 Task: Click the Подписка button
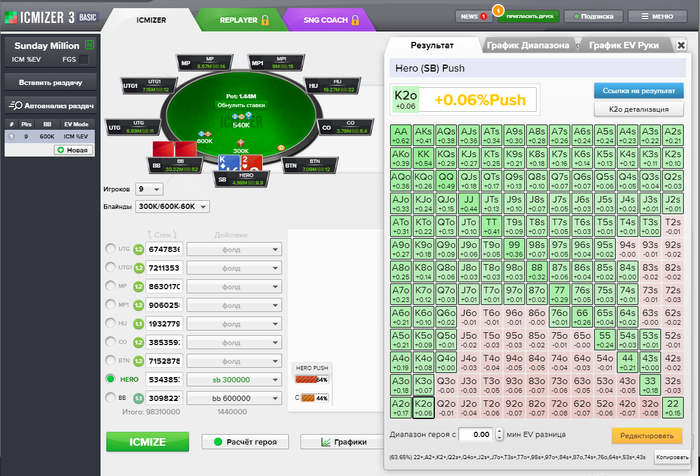click(593, 17)
